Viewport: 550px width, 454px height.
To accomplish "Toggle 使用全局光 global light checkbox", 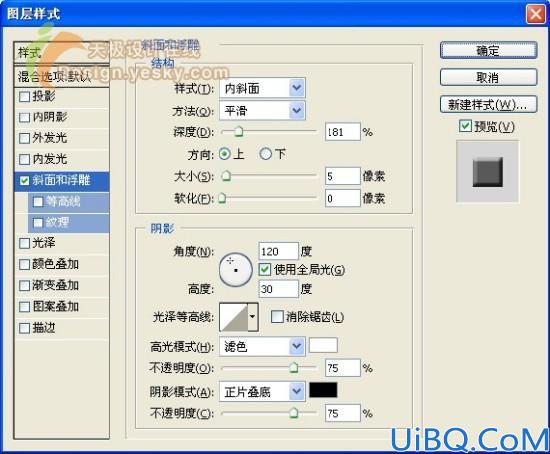I will [x=265, y=269].
